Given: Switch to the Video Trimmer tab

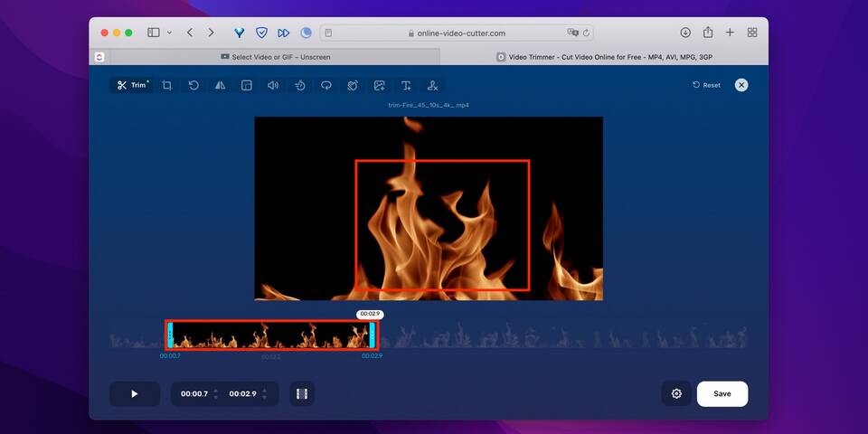Looking at the screenshot, I should 604,57.
